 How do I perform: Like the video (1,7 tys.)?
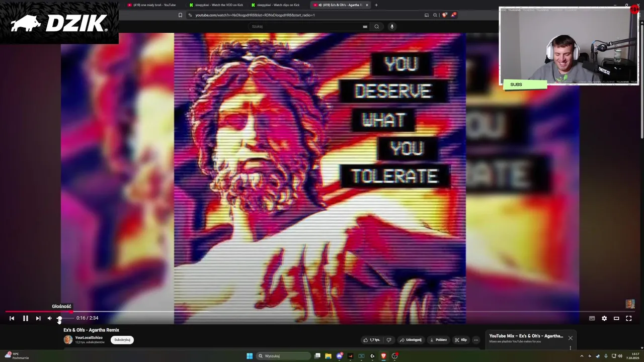pos(372,340)
